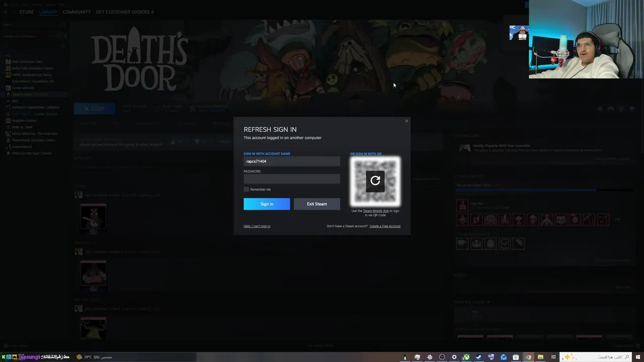644x362 pixels.
Task: Tick the Remember me checkbox
Action: pos(246,189)
